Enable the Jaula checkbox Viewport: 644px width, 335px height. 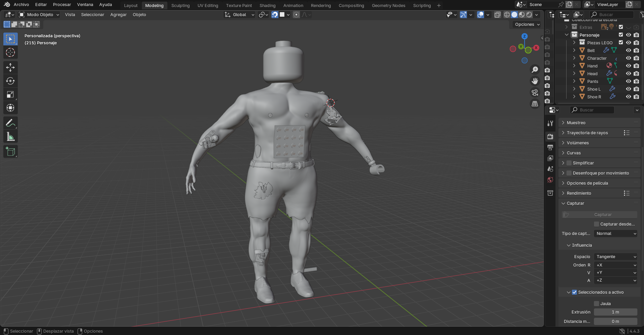596,304
